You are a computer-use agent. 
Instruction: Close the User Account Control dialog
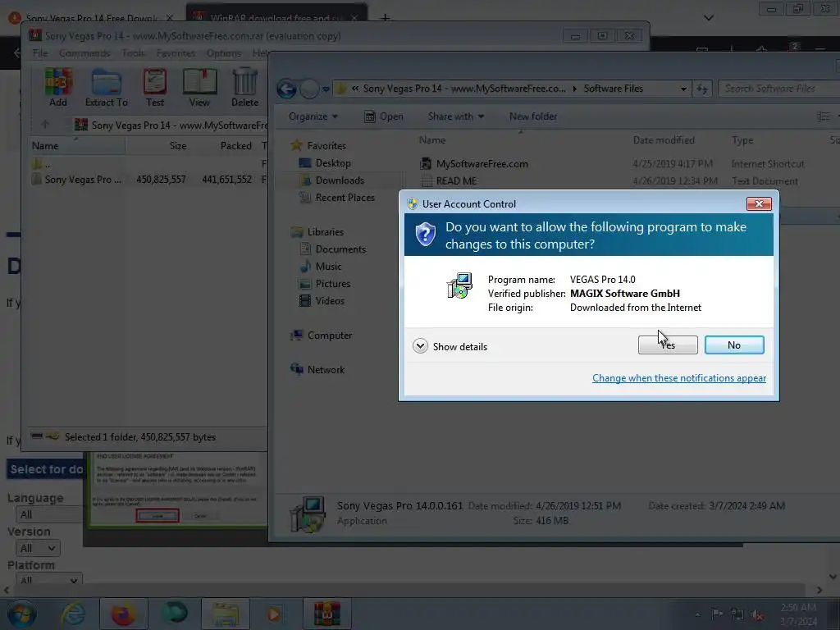coord(759,203)
